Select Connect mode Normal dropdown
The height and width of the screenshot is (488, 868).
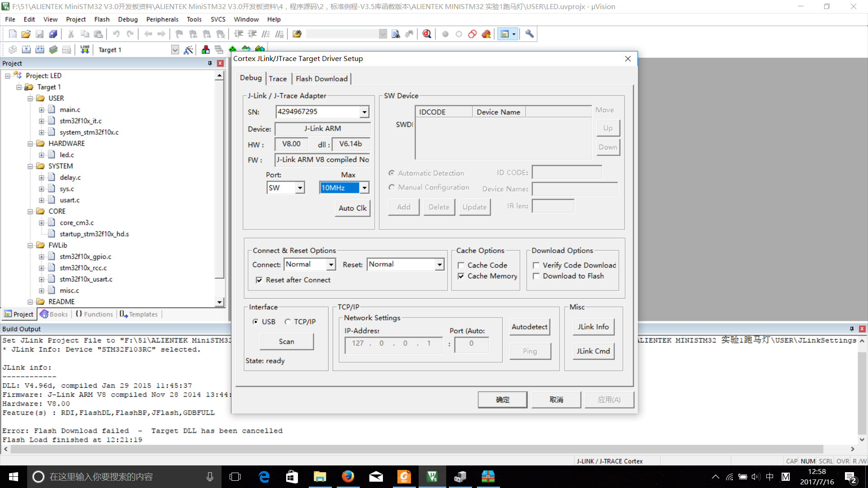click(308, 264)
